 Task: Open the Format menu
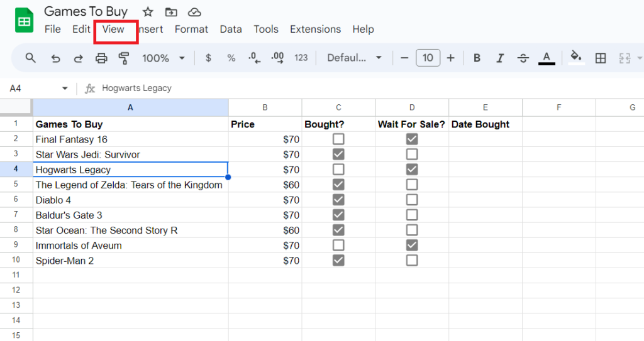[191, 29]
